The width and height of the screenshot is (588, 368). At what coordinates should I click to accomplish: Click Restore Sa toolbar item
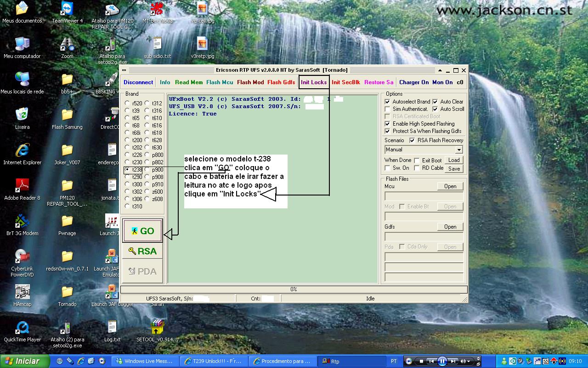(379, 82)
